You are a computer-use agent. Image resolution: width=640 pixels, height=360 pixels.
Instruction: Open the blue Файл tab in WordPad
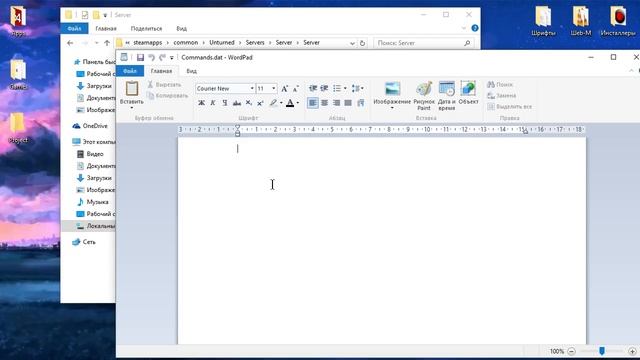[x=130, y=71]
